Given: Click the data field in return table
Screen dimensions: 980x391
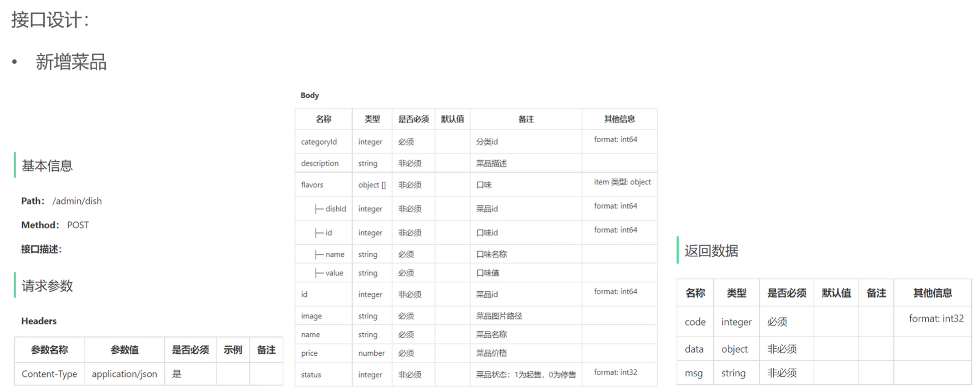Looking at the screenshot, I should pyautogui.click(x=694, y=350).
